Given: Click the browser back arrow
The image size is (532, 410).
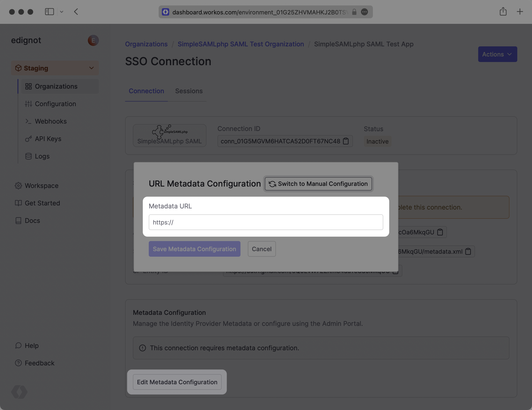Looking at the screenshot, I should 76,12.
